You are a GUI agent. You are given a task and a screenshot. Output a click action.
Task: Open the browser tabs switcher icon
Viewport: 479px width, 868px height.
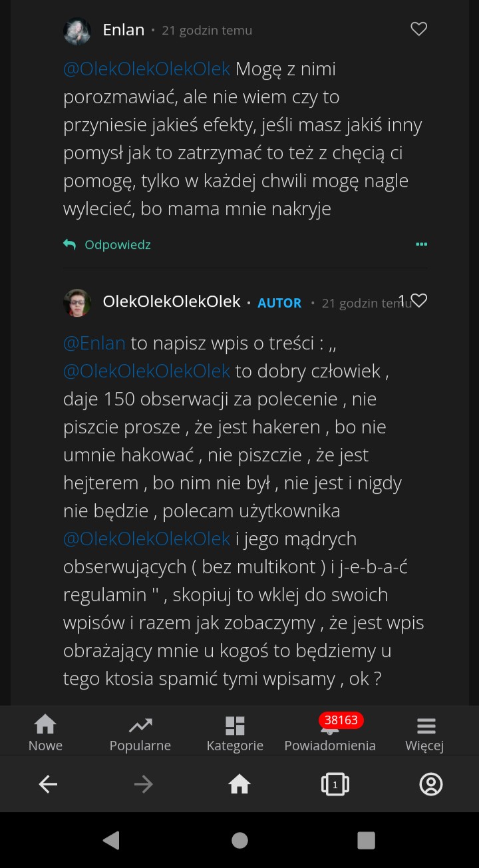(335, 785)
